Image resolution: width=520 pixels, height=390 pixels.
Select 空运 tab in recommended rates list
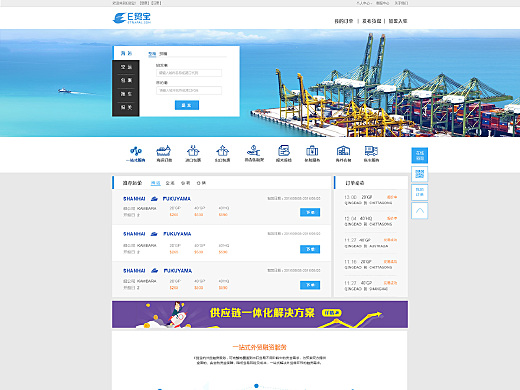[170, 183]
